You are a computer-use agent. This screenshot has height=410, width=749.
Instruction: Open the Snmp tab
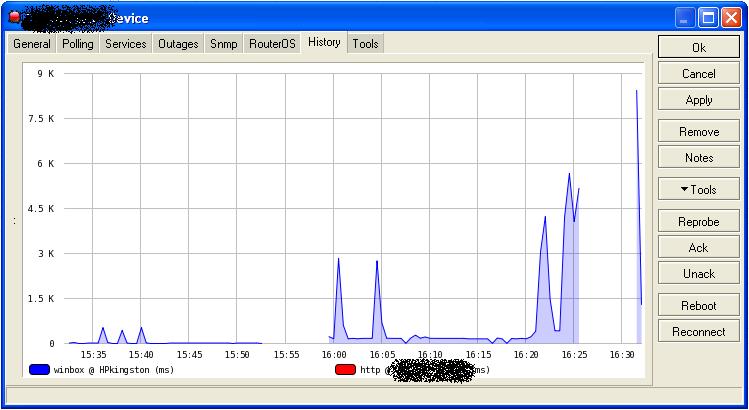pos(224,44)
